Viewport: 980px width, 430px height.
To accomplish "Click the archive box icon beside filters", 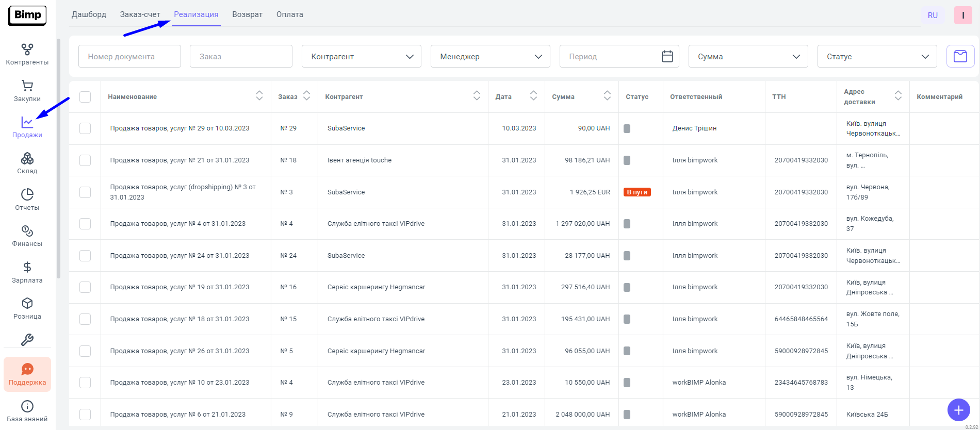I will (960, 56).
